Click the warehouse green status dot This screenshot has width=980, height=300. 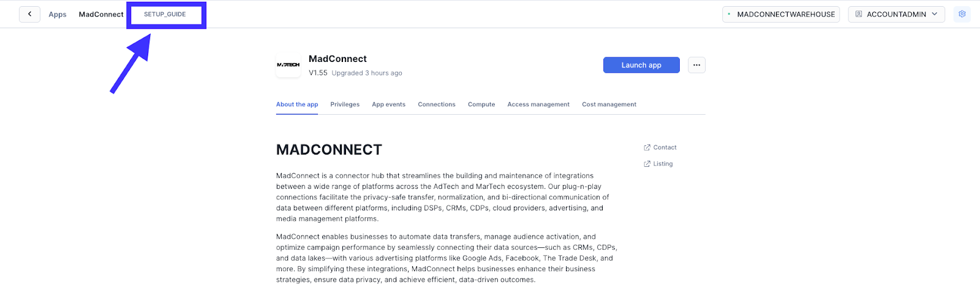coord(729,14)
